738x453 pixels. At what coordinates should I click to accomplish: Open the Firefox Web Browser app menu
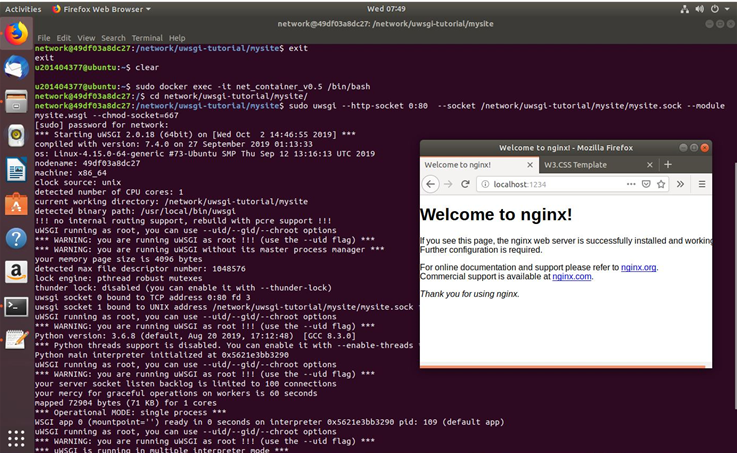[x=102, y=9]
